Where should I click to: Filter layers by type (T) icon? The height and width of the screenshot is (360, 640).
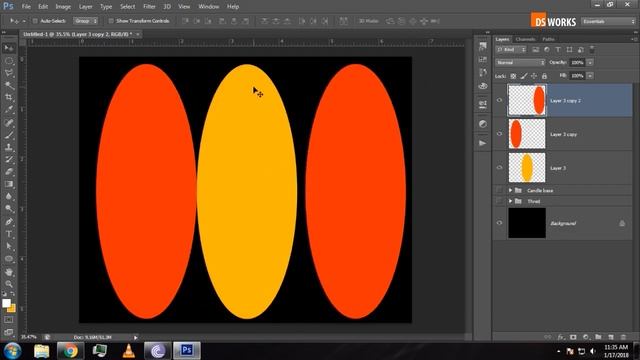point(558,50)
